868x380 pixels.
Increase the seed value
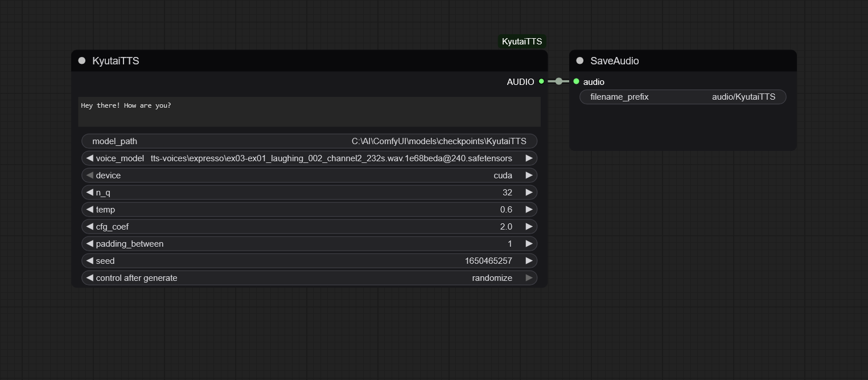click(529, 261)
